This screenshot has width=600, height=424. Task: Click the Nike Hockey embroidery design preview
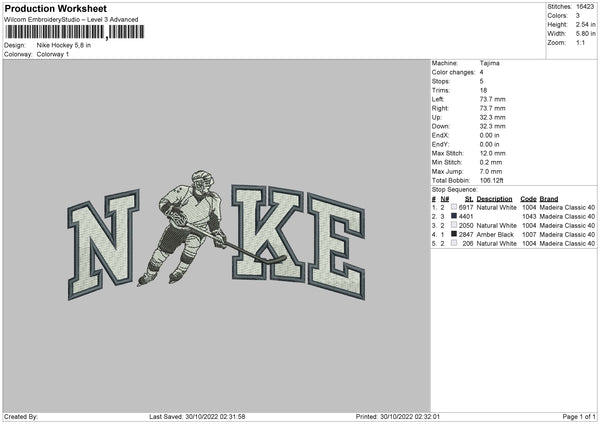coord(216,235)
